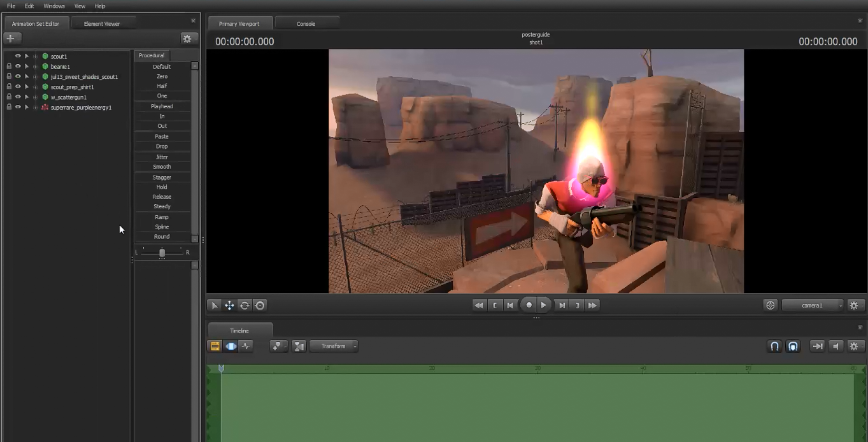The width and height of the screenshot is (868, 442).
Task: Go to the shot end bracket
Action: (x=577, y=305)
